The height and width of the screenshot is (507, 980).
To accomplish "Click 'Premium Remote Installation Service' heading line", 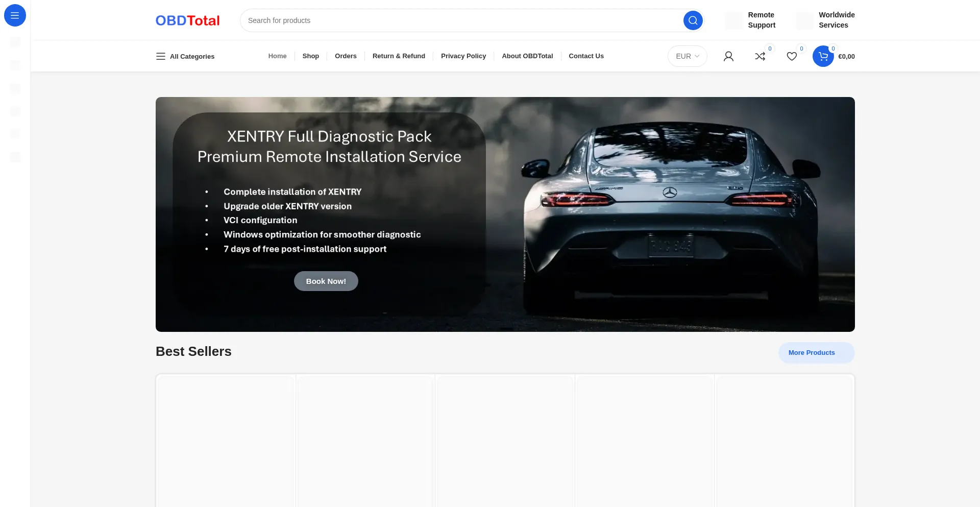I will 329,157.
